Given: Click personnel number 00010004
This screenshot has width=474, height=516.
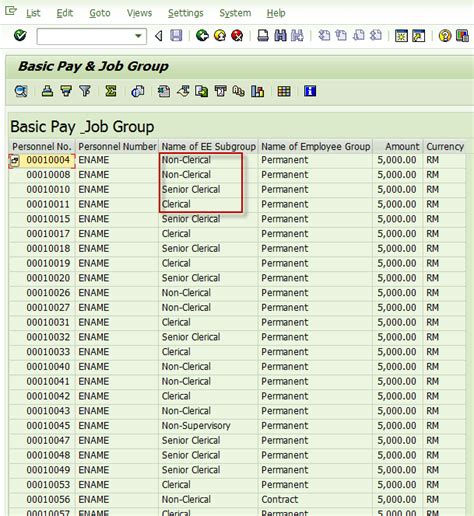Looking at the screenshot, I should pos(48,160).
